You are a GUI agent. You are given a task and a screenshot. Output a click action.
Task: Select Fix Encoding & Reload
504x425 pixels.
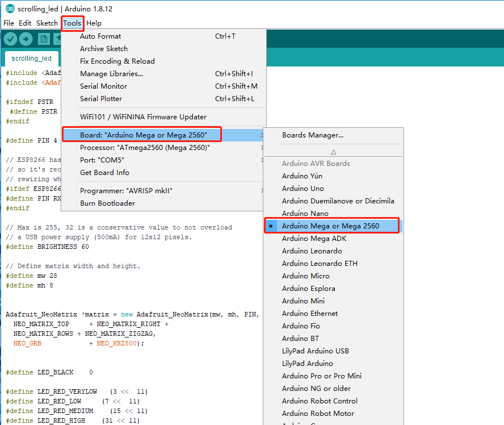coord(163,61)
